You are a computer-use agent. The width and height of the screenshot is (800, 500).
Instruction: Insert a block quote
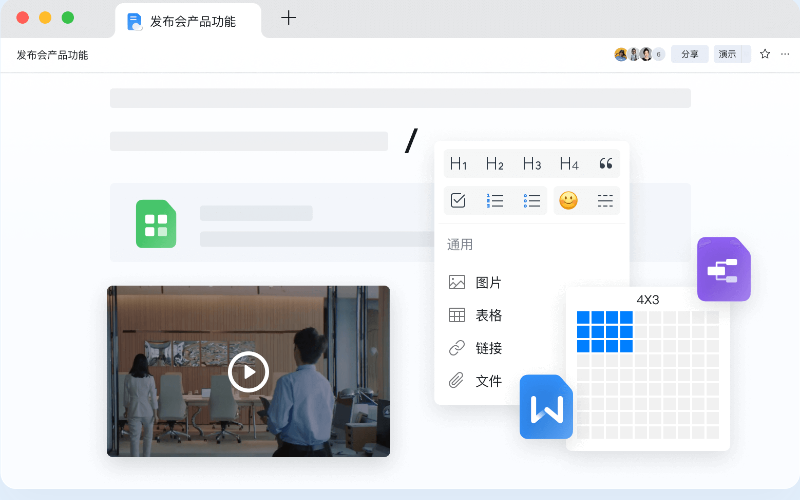(x=605, y=164)
